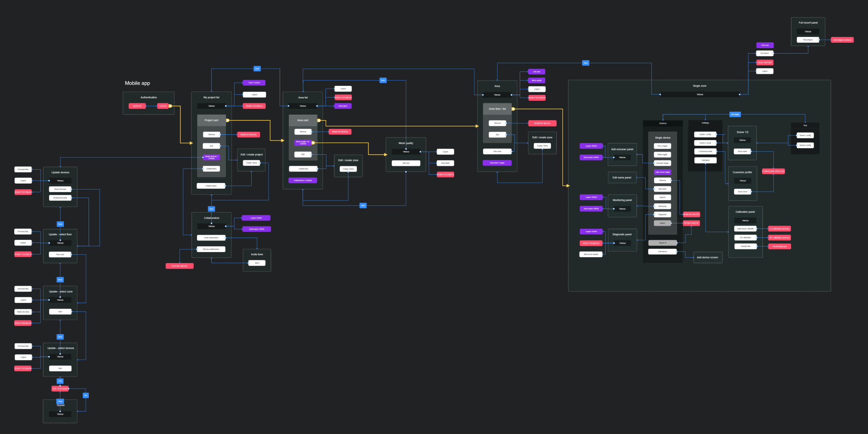Select the Light sensor toggle purple node

(663, 172)
